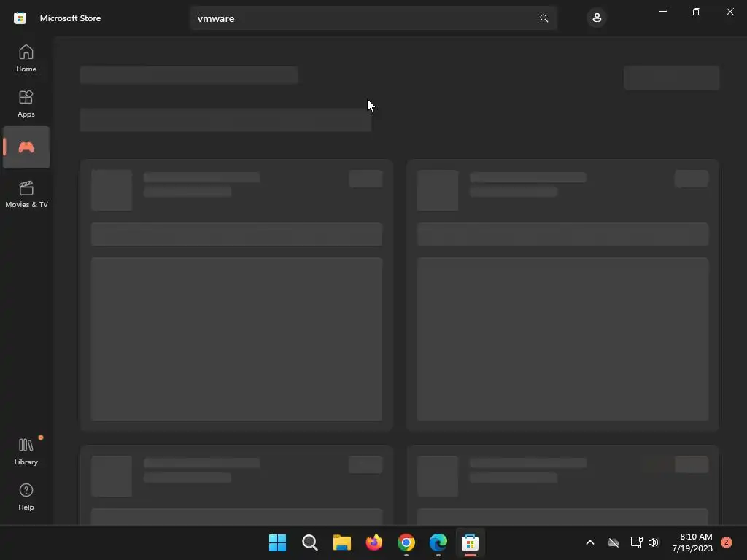Click the search field containing 'vmware'
Viewport: 747px width, 560px height.
373,18
